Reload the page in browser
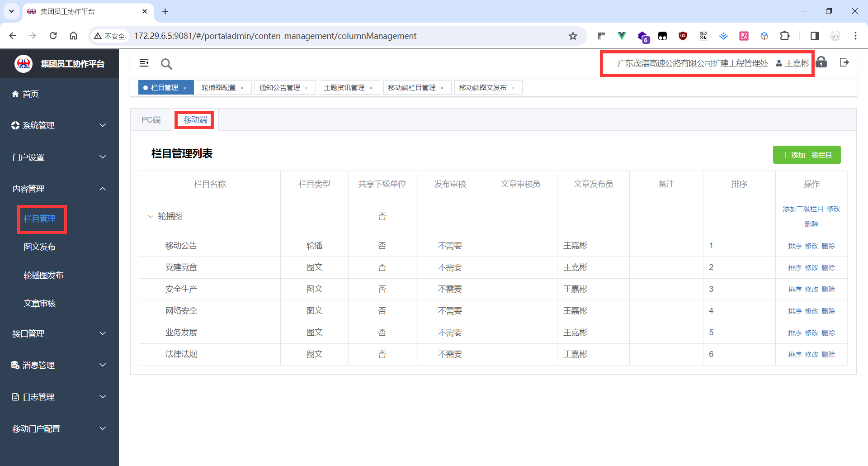 [53, 36]
